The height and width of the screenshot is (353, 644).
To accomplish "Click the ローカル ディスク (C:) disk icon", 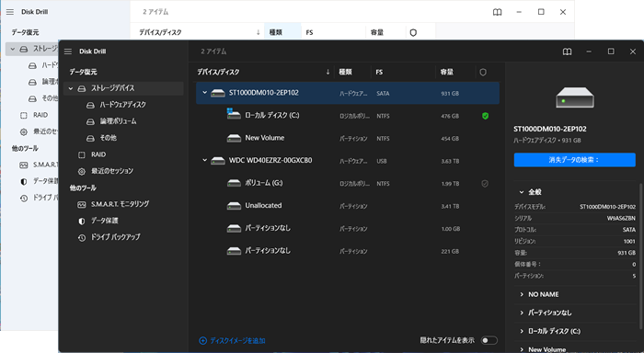I will tap(234, 114).
